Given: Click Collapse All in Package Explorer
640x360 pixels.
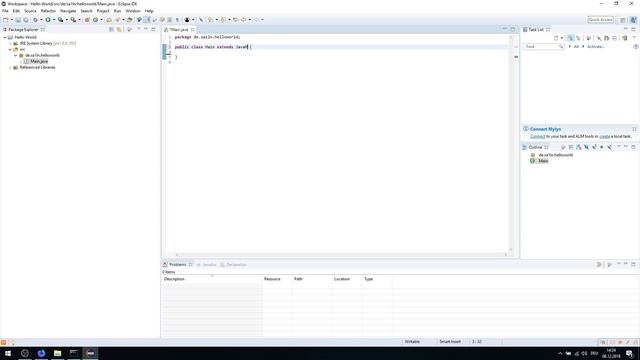Looking at the screenshot, I should [111, 29].
